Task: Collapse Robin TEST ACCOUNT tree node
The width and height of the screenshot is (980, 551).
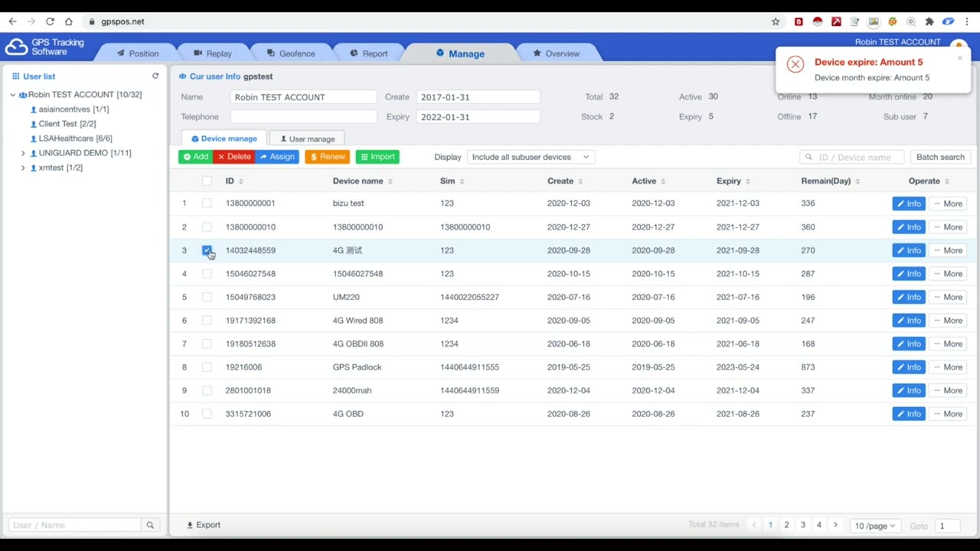Action: point(12,95)
